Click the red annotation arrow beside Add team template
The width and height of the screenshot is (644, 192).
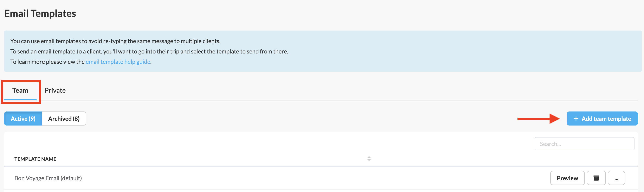(538, 119)
